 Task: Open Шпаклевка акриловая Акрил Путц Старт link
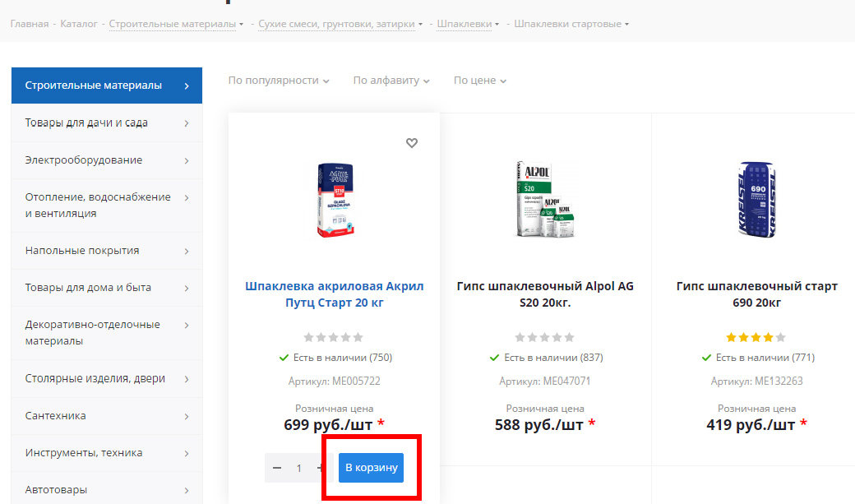click(334, 294)
